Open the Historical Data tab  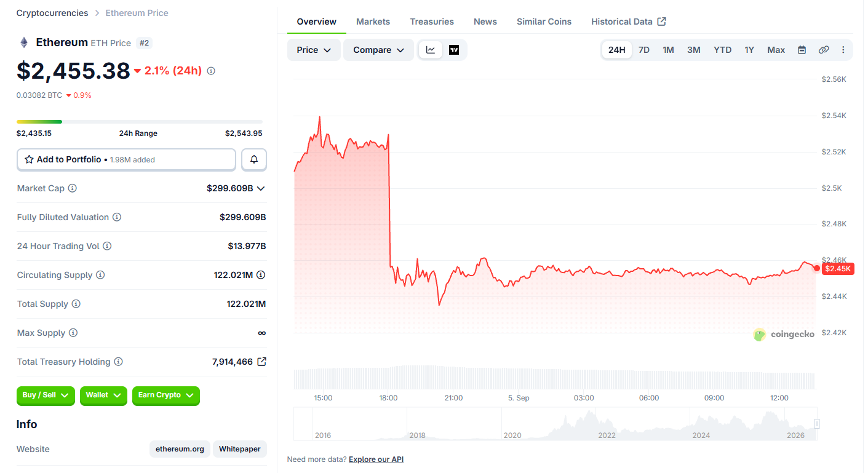(x=628, y=22)
